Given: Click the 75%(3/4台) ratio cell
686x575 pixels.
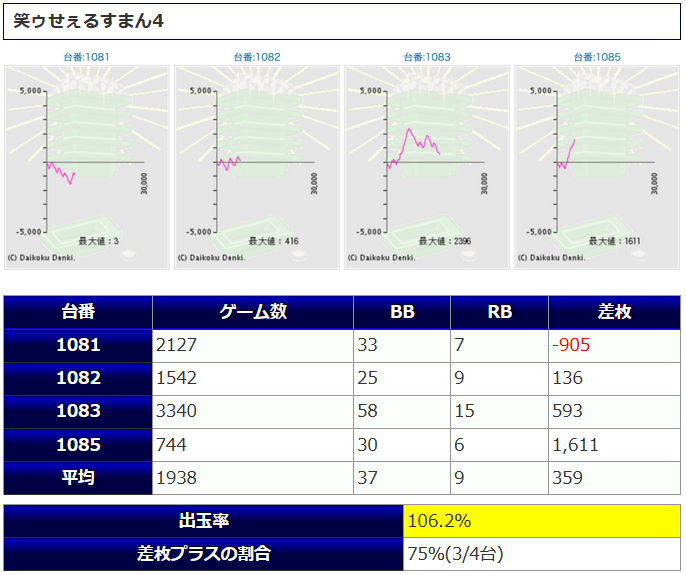Looking at the screenshot, I should coord(541,553).
